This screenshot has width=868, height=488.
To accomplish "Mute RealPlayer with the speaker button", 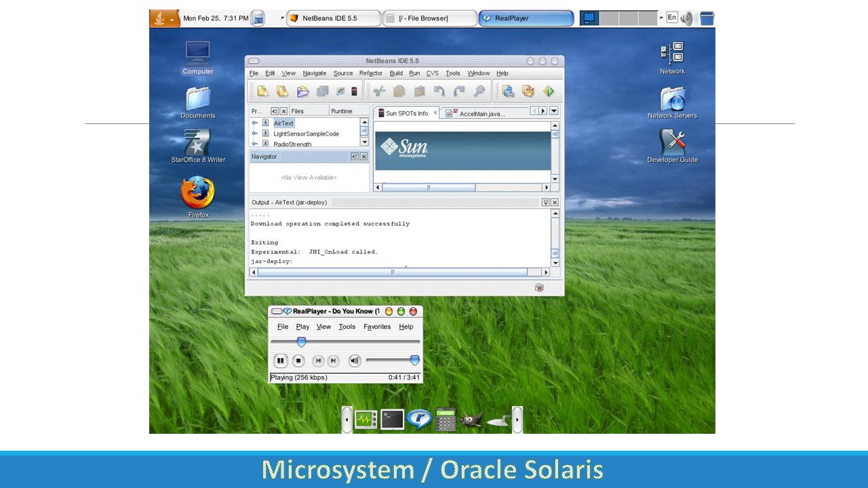I will 355,361.
